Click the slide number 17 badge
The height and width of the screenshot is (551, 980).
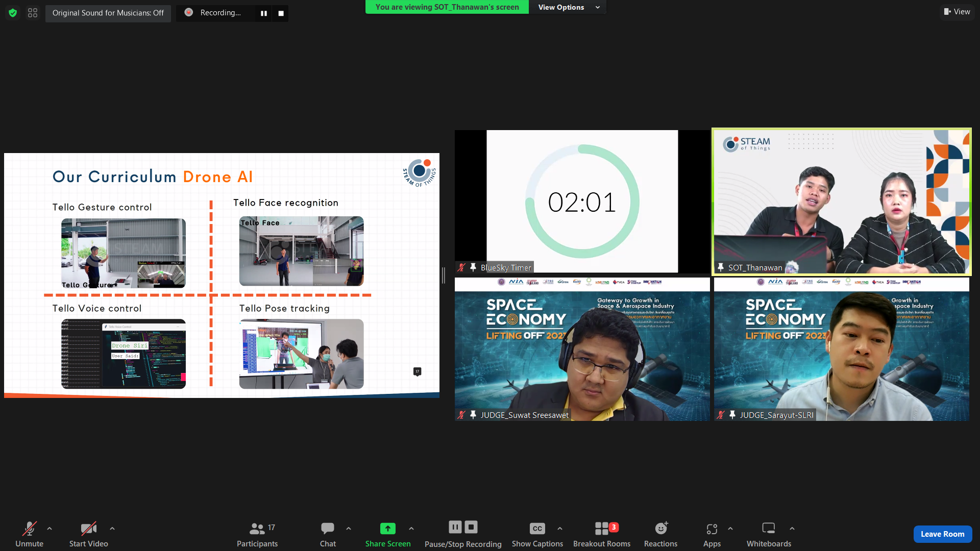point(418,371)
